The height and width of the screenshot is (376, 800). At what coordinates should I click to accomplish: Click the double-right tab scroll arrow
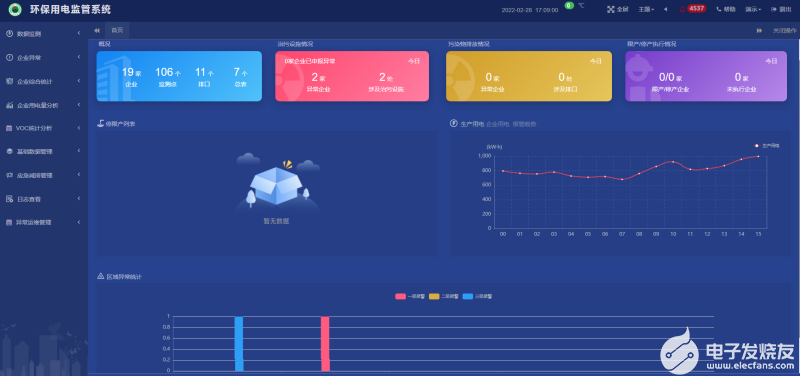(x=759, y=31)
